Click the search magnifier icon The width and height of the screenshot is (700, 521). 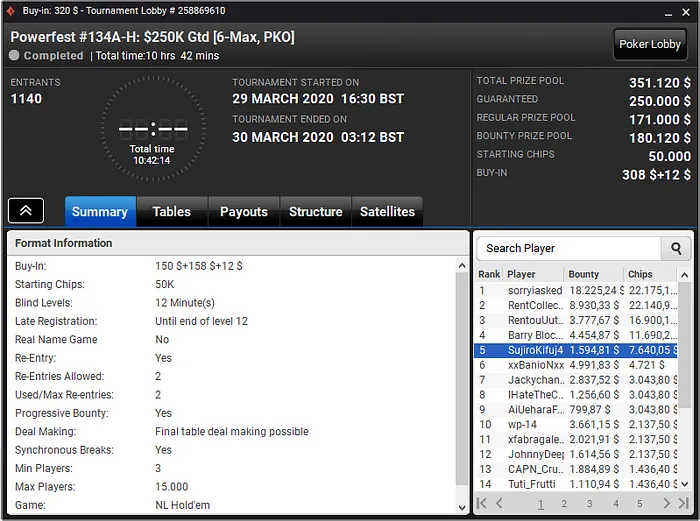tap(676, 248)
